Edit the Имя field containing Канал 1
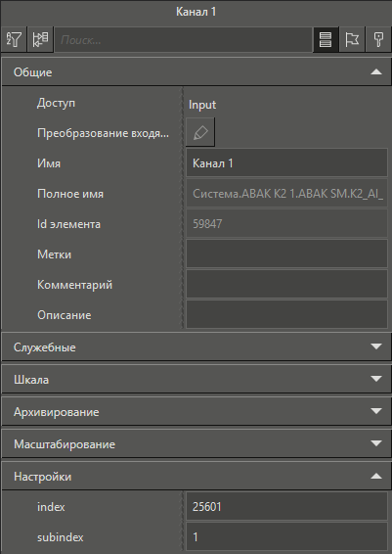 click(286, 162)
